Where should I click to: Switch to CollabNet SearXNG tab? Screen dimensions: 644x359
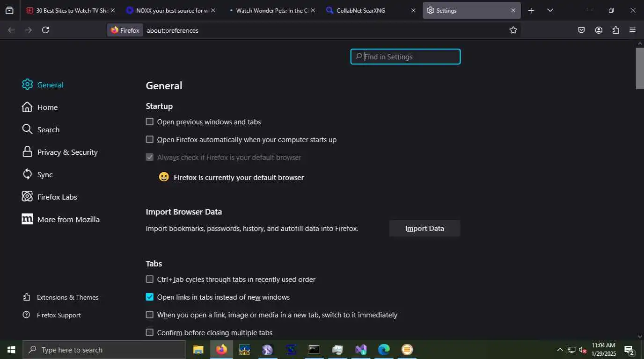pyautogui.click(x=371, y=10)
